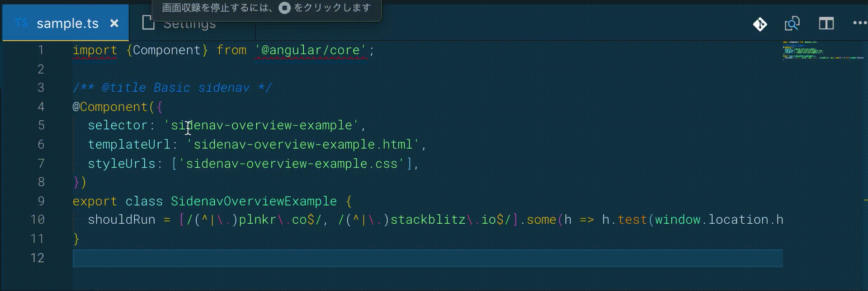
Task: Close the sample.ts tab
Action: point(114,23)
